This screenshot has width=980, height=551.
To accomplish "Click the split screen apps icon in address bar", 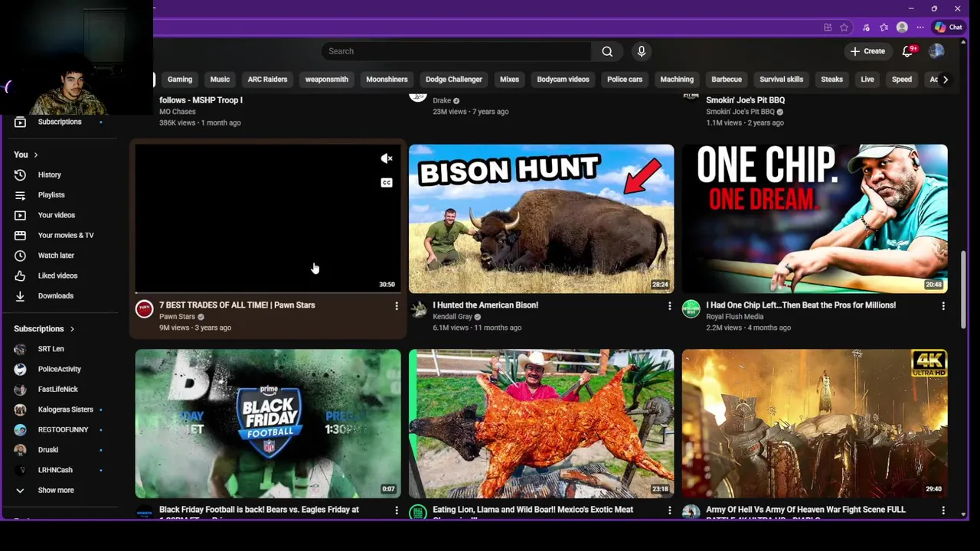I will (828, 28).
